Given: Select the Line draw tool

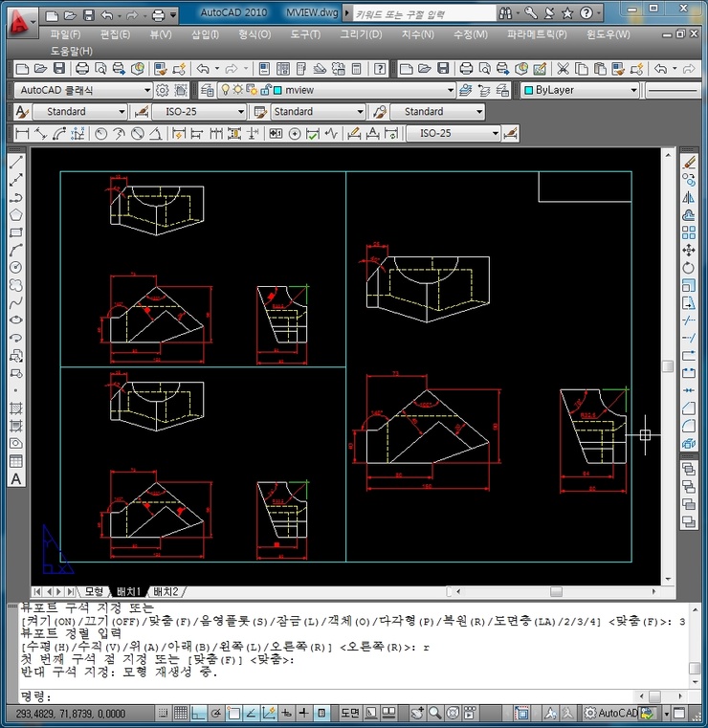Looking at the screenshot, I should pos(16,162).
